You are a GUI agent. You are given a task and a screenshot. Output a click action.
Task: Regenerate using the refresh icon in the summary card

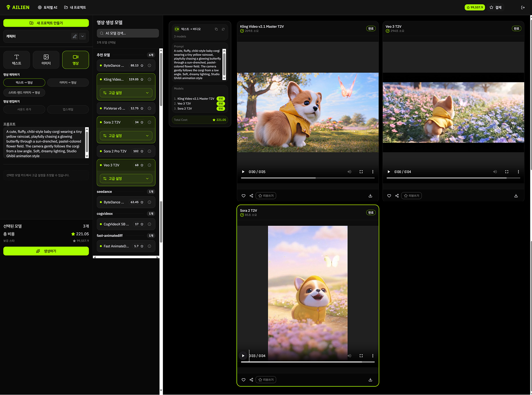(x=223, y=29)
